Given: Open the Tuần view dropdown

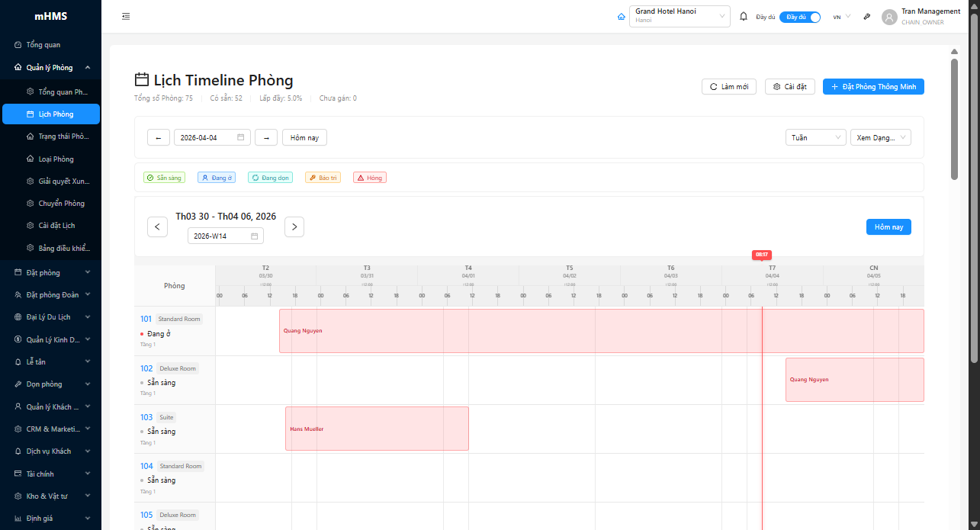Looking at the screenshot, I should [815, 137].
